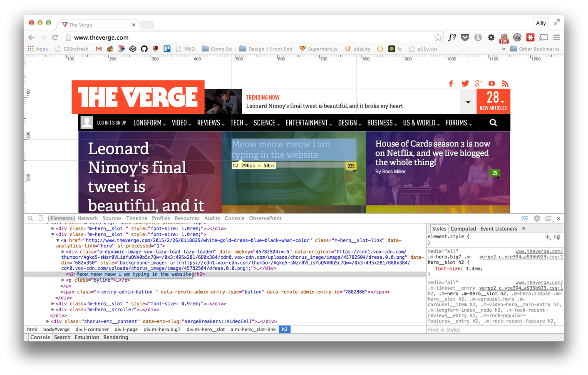Show the DevTools console drawer icon
Image resolution: width=588 pixels, height=375 pixels.
[525, 218]
